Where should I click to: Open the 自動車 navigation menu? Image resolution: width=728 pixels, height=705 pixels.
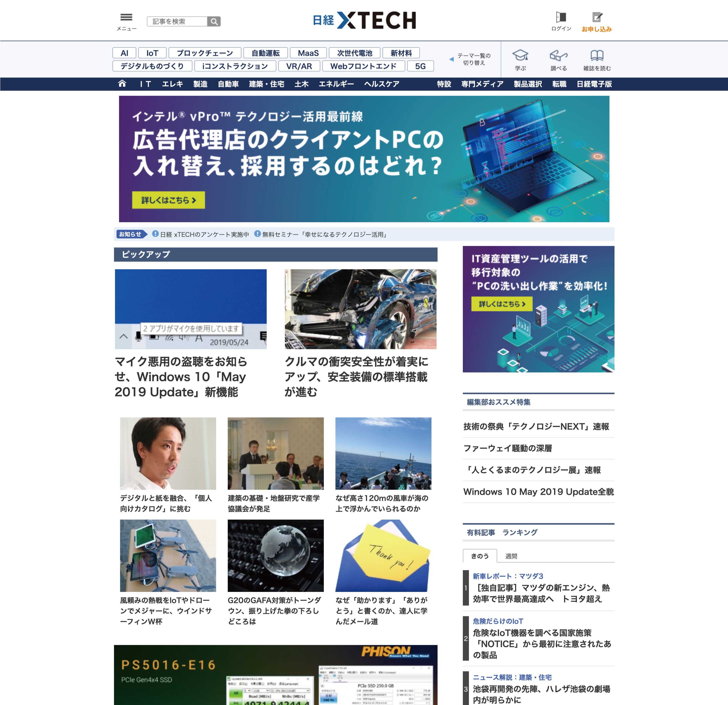click(228, 84)
